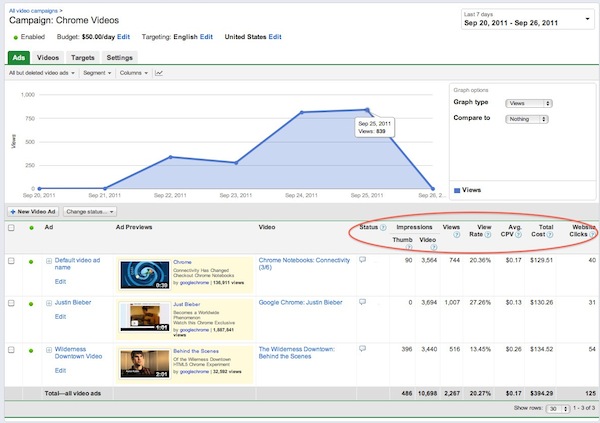
Task: Open Graph type Views dropdown
Action: click(529, 103)
